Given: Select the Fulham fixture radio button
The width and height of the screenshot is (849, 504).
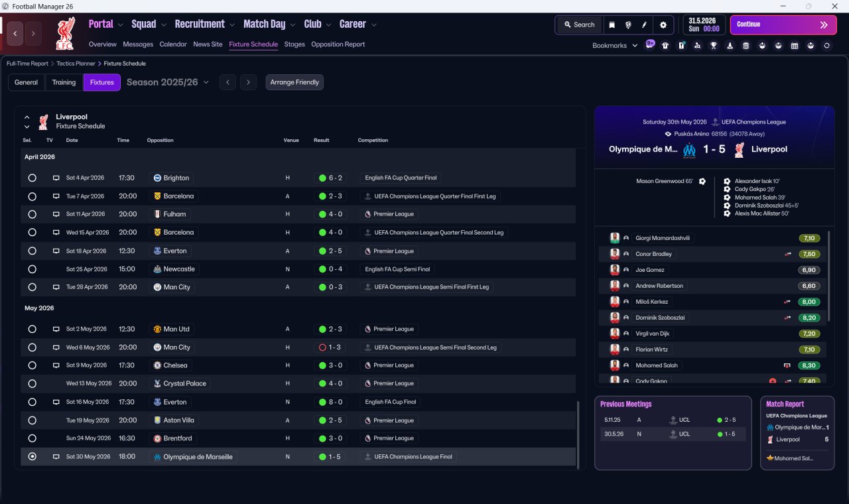Looking at the screenshot, I should pos(32,214).
